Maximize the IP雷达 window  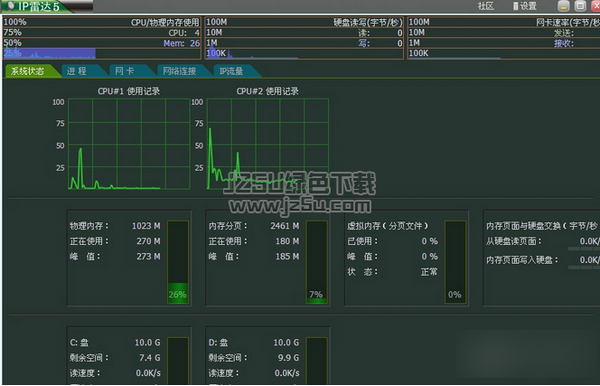(580, 6)
